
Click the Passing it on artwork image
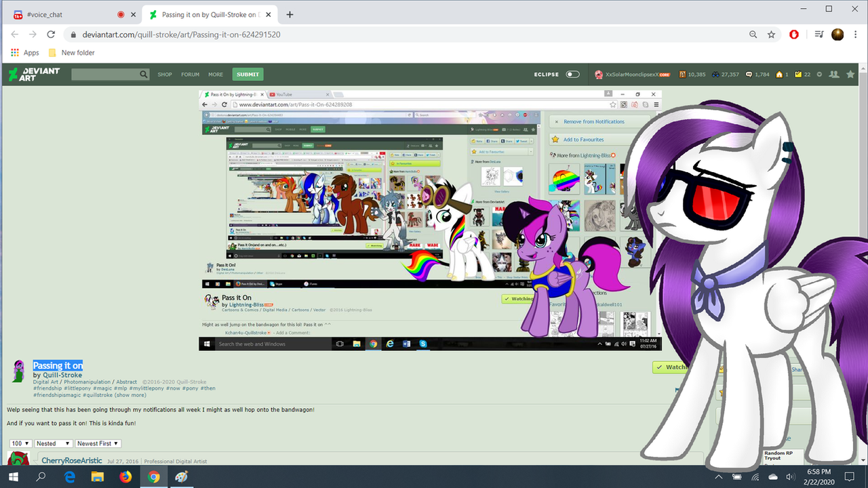(430, 220)
